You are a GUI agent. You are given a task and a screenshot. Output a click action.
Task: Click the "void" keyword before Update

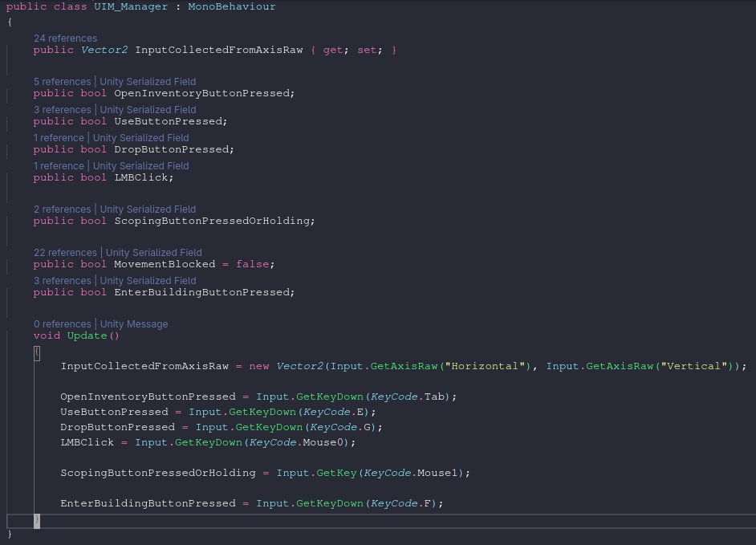click(x=47, y=336)
